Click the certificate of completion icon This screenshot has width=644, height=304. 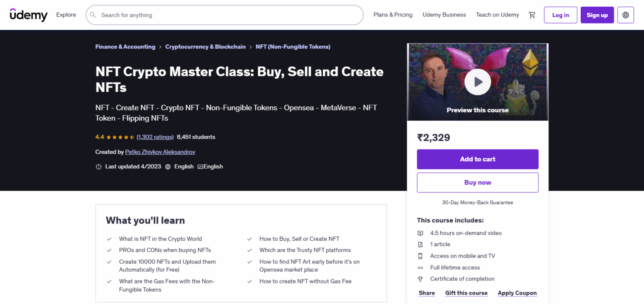pos(421,278)
